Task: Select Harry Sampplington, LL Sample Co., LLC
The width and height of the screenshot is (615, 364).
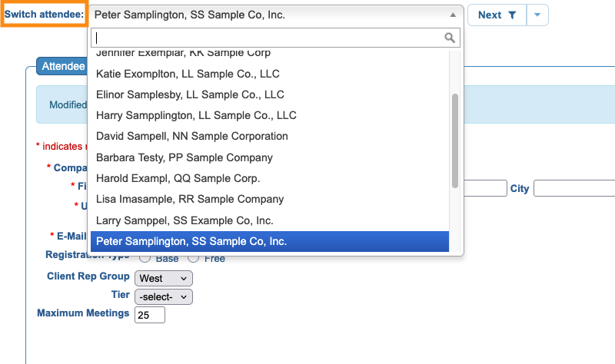Action: click(196, 116)
